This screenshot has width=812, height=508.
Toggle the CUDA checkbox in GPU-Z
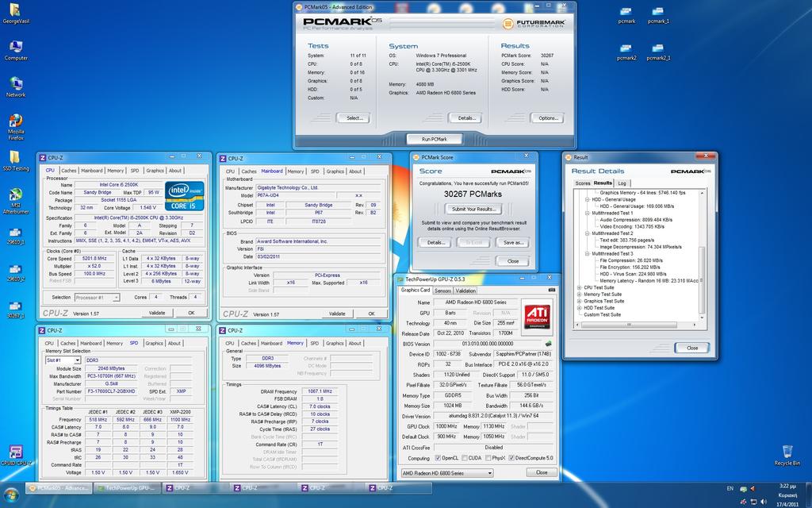[x=463, y=458]
